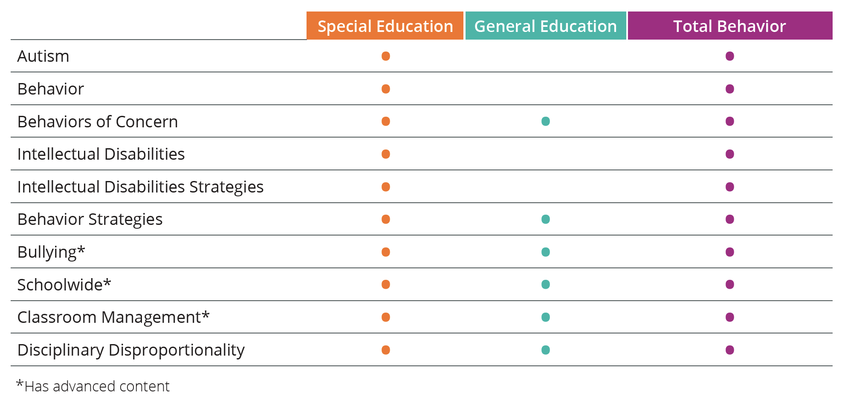
Task: Click the purple dot in the Autism row
Action: [x=730, y=56]
